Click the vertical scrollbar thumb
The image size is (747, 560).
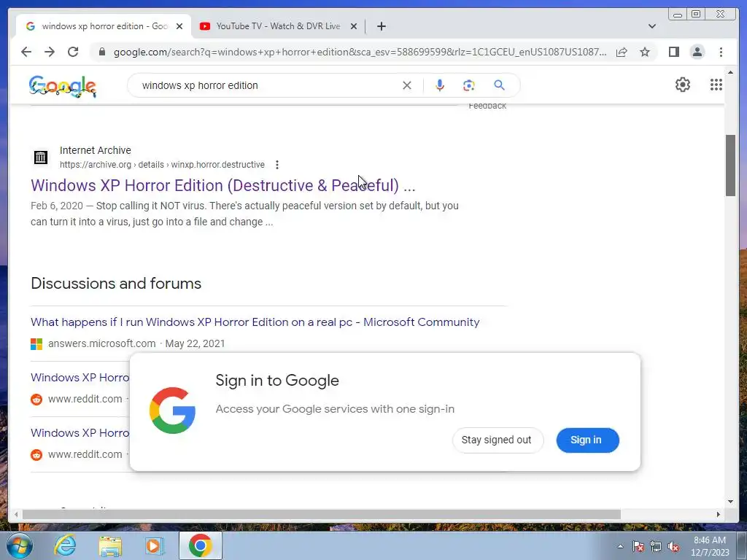730,166
